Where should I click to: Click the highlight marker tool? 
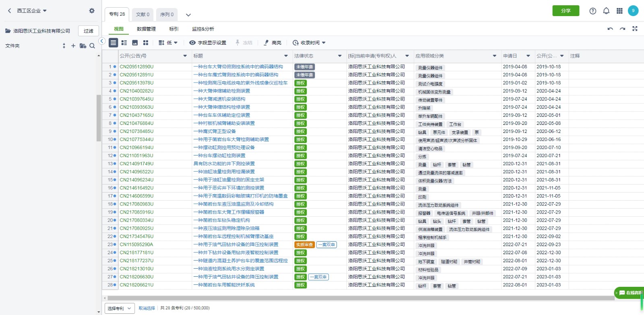tap(272, 43)
